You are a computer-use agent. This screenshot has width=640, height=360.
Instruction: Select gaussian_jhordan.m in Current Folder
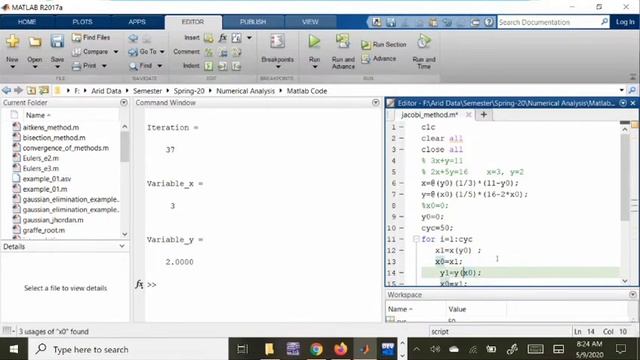(53, 220)
